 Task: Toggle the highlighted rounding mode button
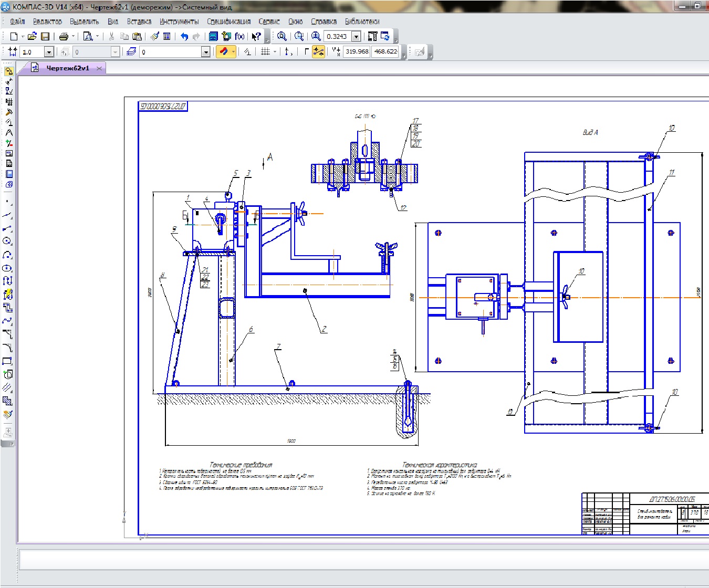pos(318,51)
